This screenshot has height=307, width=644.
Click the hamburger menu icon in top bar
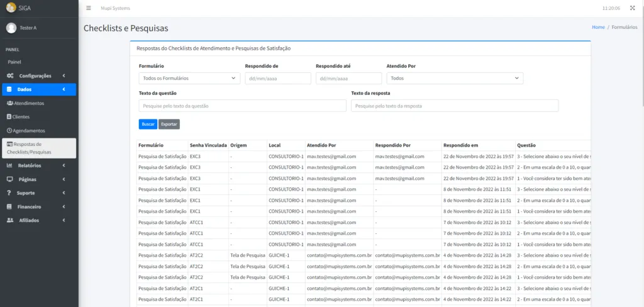point(89,8)
